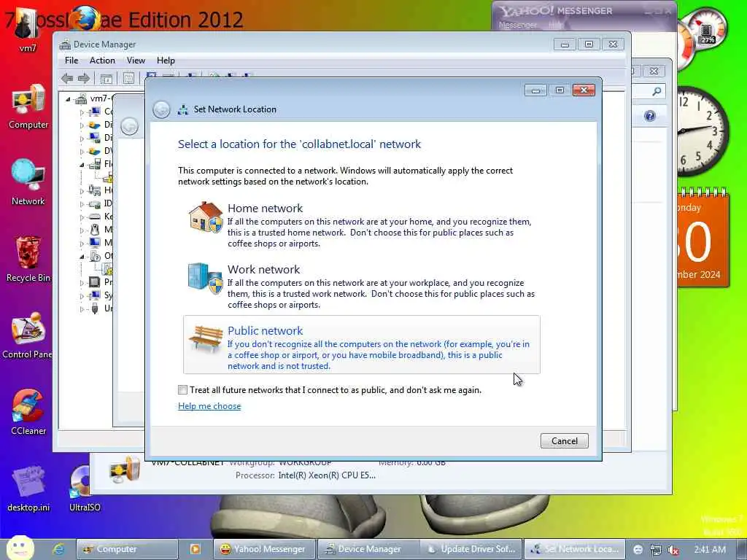Open the Network desktop icon
The width and height of the screenshot is (747, 560).
[x=28, y=182]
